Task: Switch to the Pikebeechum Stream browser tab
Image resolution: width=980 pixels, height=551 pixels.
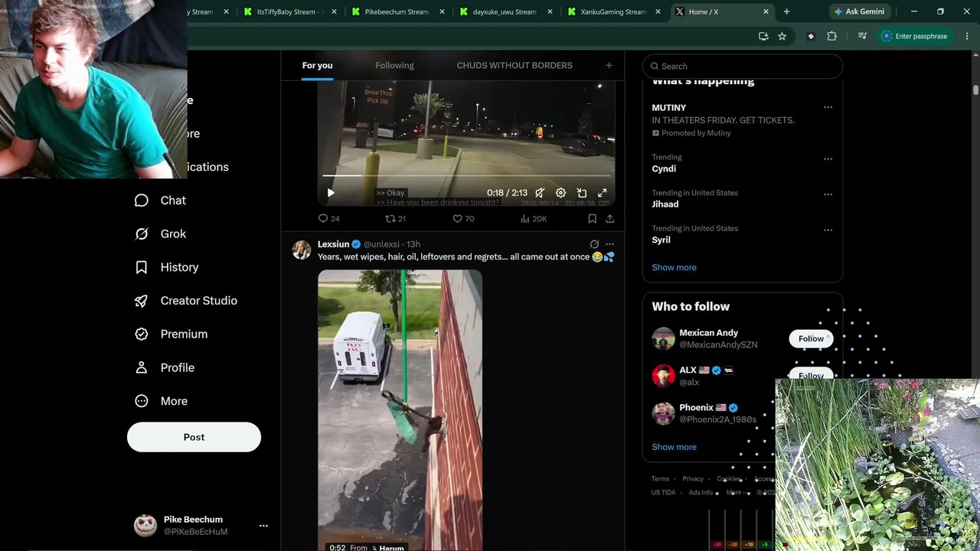Action: 397,11
